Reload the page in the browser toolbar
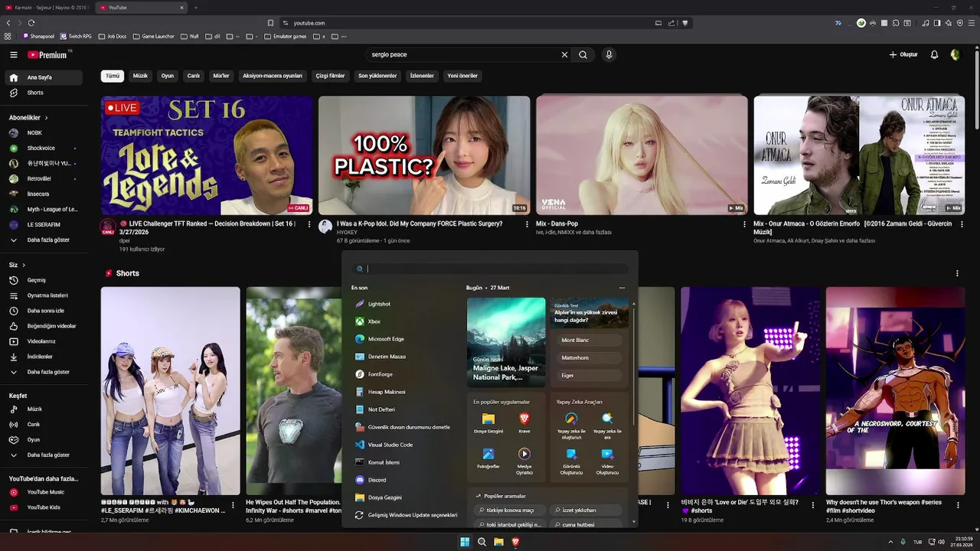980x551 pixels. tap(31, 23)
